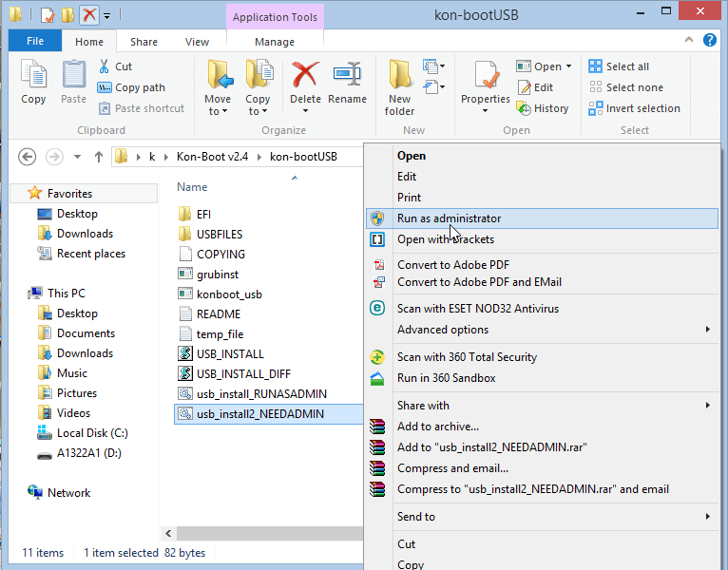Viewport: 728px width, 570px height.
Task: Select the EFI folder
Action: 195,214
